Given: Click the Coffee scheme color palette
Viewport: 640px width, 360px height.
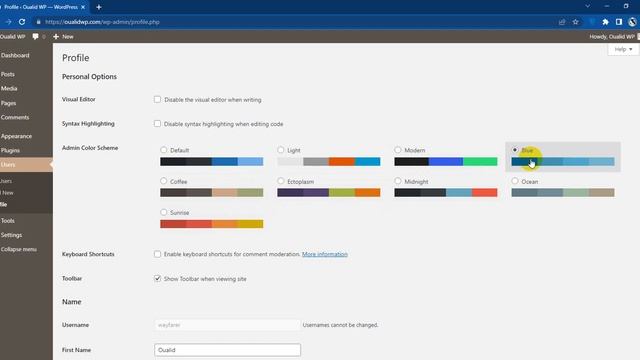Looking at the screenshot, I should [211, 192].
